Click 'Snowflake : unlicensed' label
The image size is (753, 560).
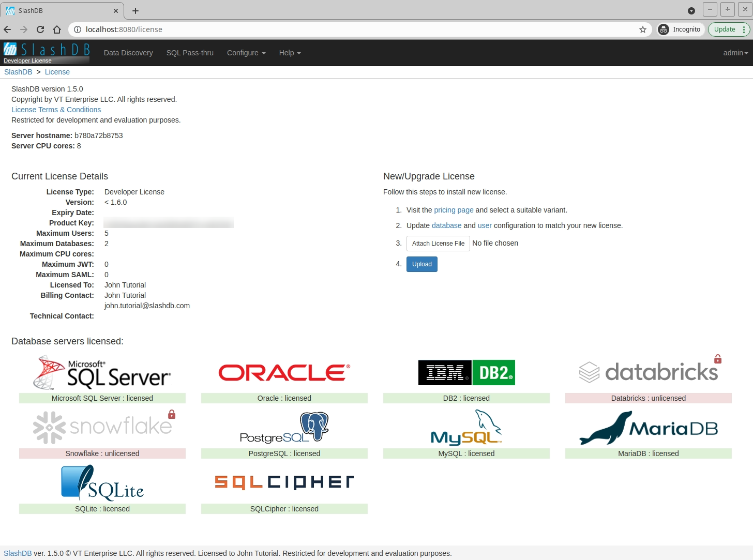click(x=102, y=453)
